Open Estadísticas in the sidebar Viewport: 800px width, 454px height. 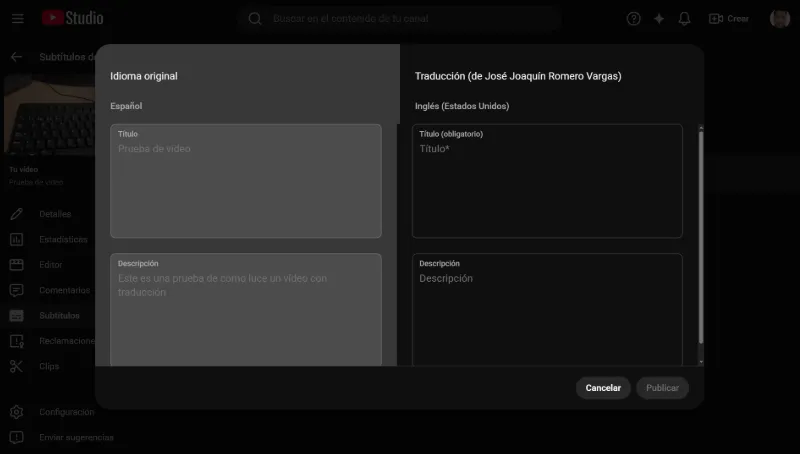pyautogui.click(x=63, y=239)
